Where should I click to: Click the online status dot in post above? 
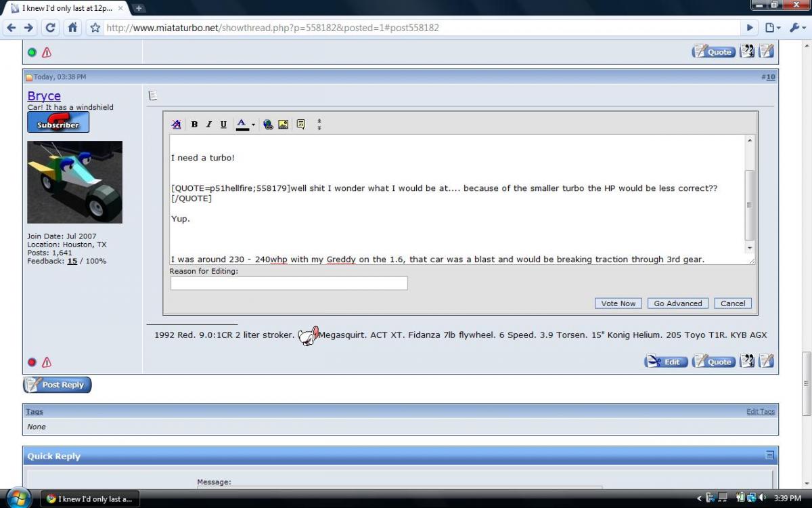tap(32, 52)
